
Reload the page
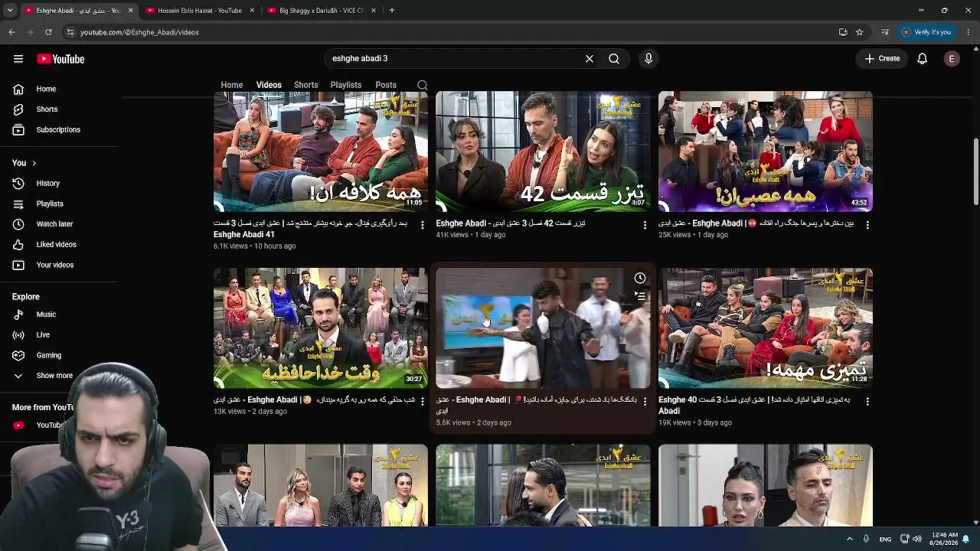click(x=48, y=32)
